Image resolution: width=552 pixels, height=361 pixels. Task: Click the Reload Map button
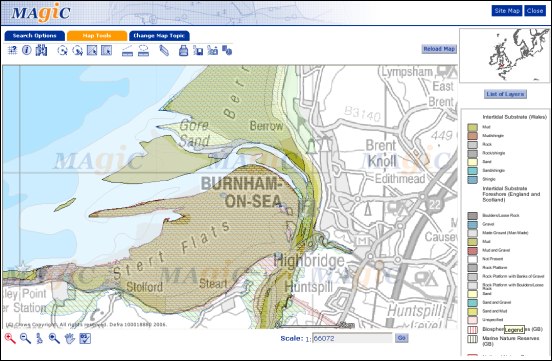439,49
